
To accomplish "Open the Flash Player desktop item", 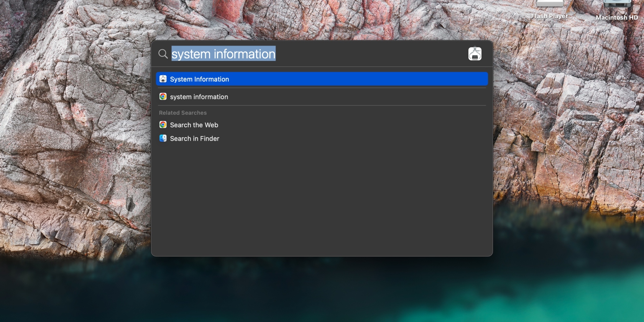I will coord(550,10).
